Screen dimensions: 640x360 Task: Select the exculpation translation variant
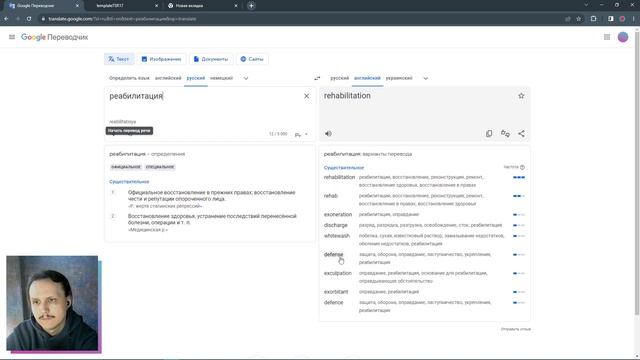pos(338,273)
